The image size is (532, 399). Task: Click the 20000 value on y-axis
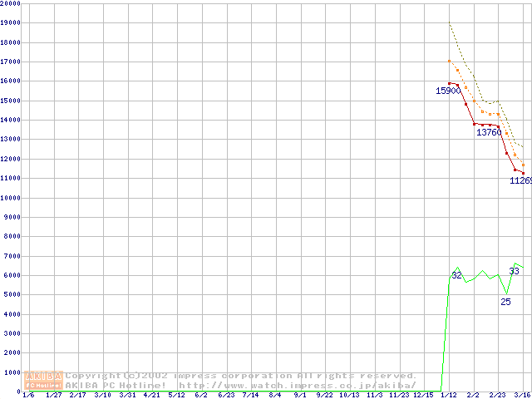pyautogui.click(x=11, y=3)
